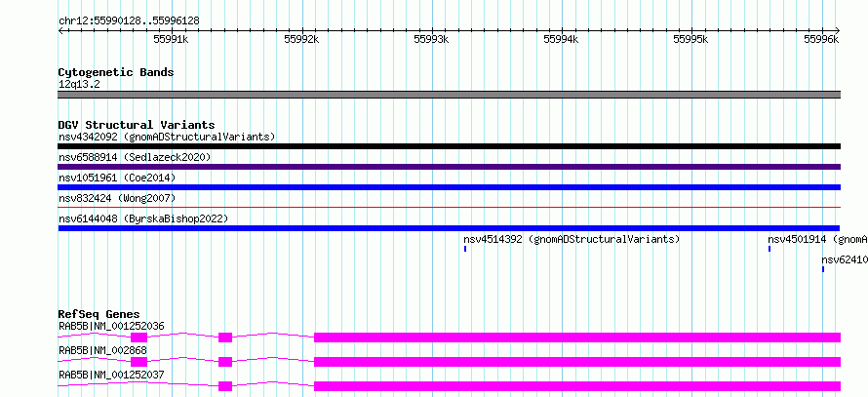
Task: Select the small exon of NM_001252037
Action: pos(225,386)
